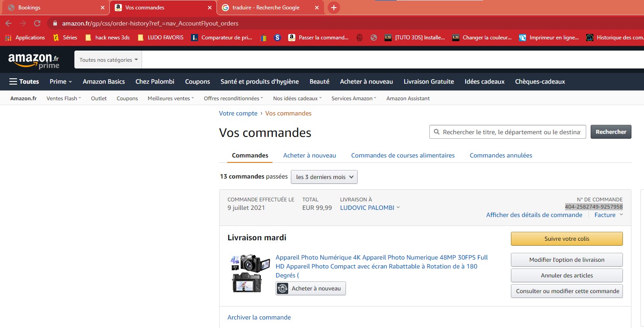Click the order search input field
Screen dimensions: 644x328
pos(511,132)
